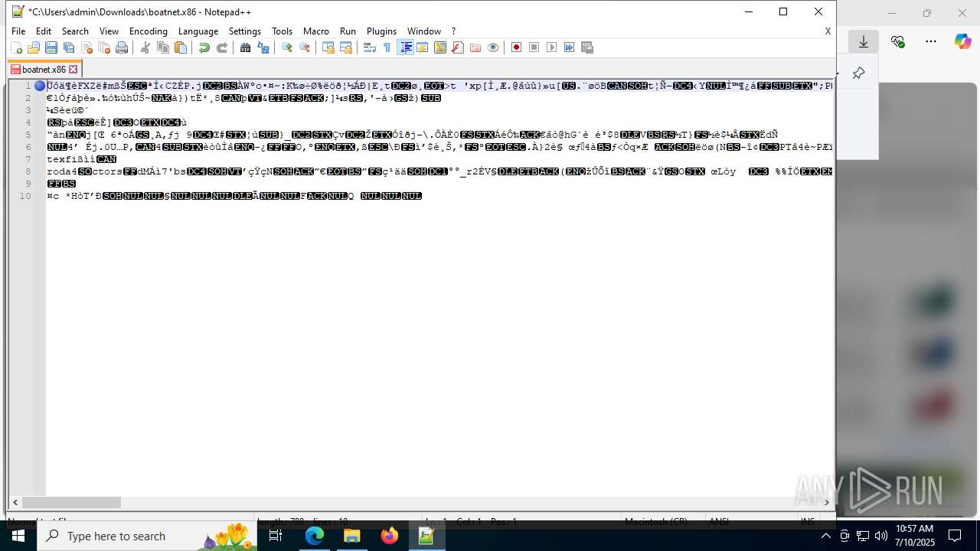The height and width of the screenshot is (551, 980).
Task: Create a new document via toolbar
Action: (x=16, y=47)
